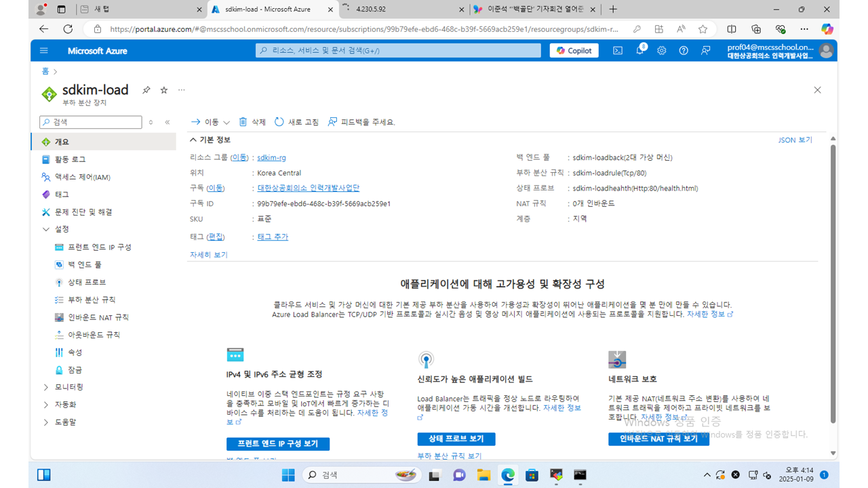Toggle Edge split screen icon
868x488 pixels.
point(732,29)
